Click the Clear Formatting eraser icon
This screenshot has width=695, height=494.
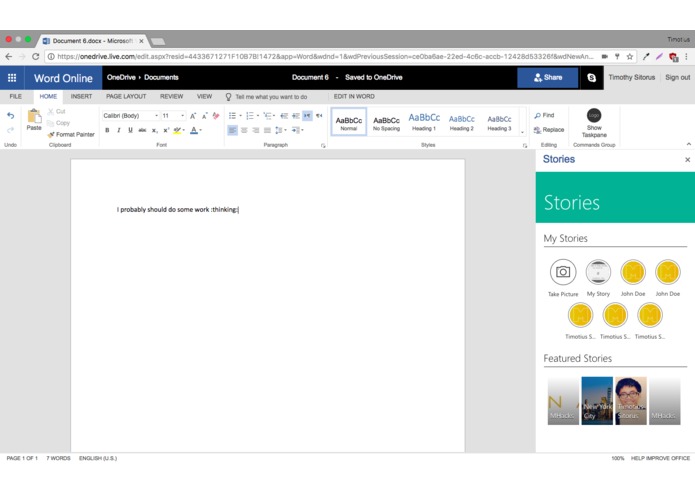click(216, 116)
